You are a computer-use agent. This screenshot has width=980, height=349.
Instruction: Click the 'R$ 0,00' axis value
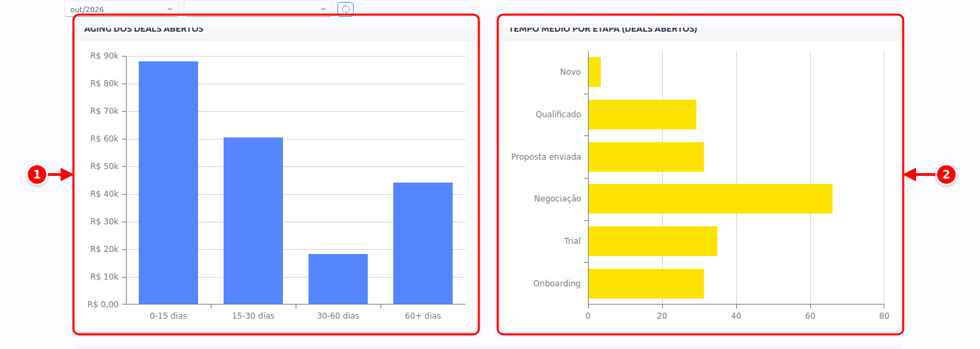[103, 304]
